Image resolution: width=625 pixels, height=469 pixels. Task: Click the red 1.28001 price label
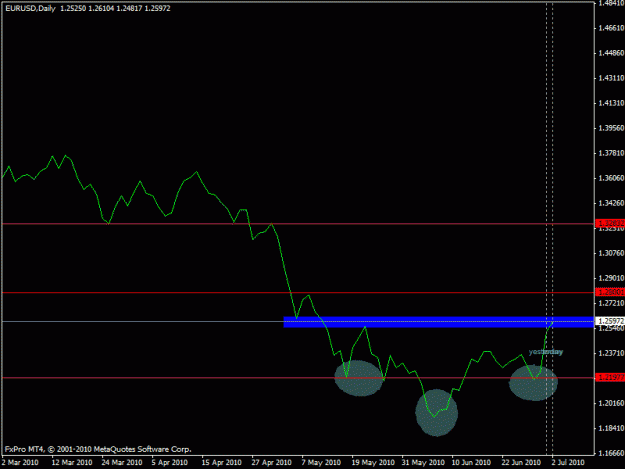pyautogui.click(x=610, y=292)
